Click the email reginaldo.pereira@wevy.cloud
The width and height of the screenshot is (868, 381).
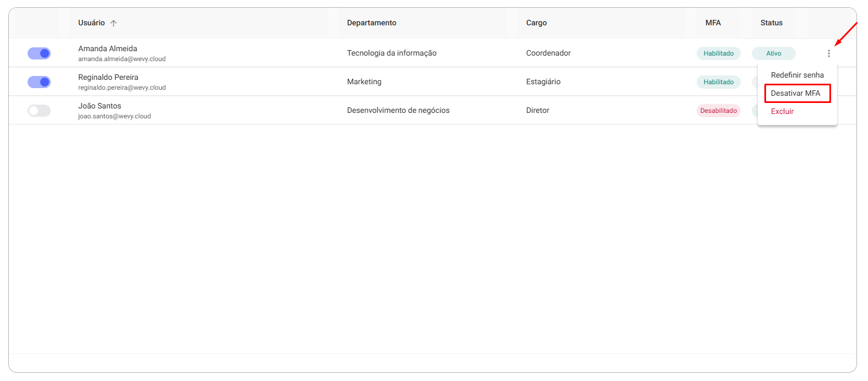(122, 88)
